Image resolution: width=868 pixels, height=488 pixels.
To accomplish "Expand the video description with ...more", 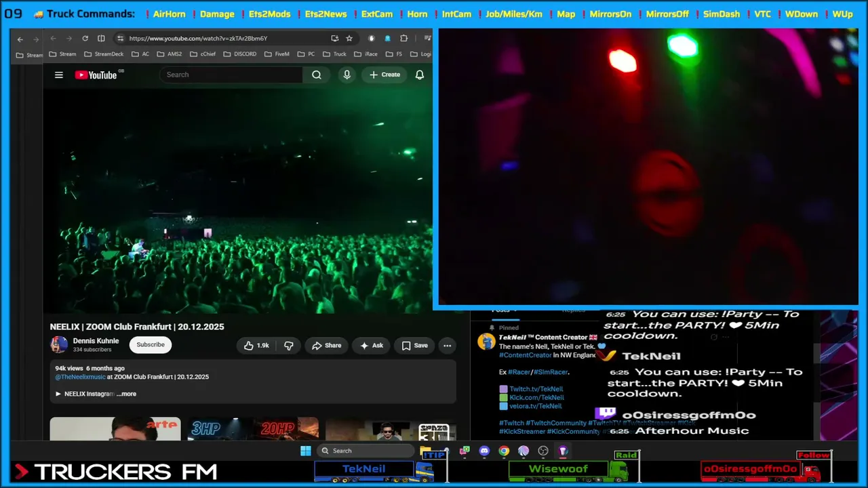I will pyautogui.click(x=126, y=394).
